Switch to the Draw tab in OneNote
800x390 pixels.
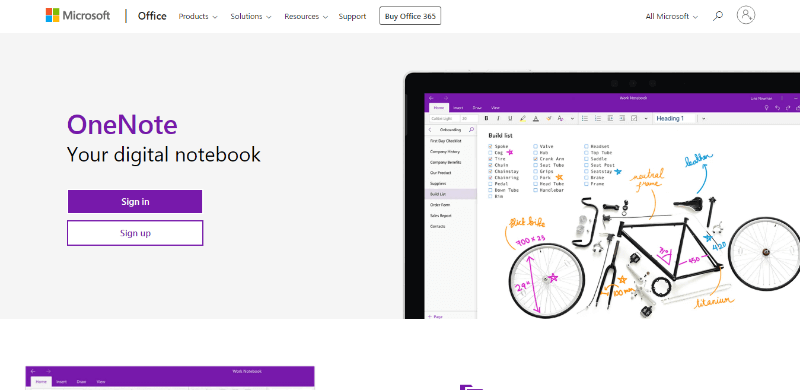pos(477,108)
